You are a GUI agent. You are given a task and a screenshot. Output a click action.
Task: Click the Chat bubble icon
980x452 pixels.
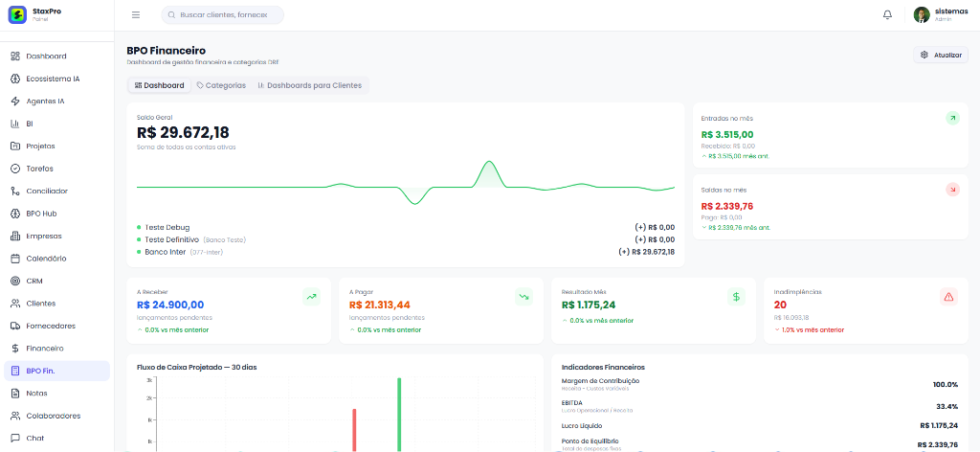(x=15, y=439)
